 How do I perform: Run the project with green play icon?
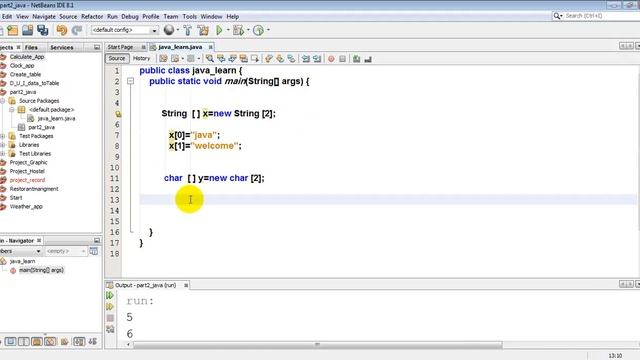[x=219, y=30]
